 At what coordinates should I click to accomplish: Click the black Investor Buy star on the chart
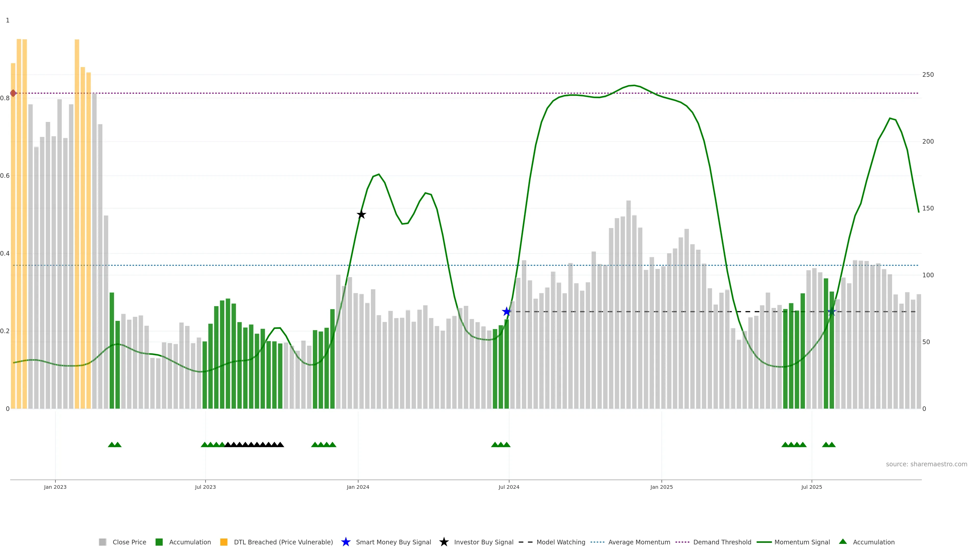[x=361, y=215]
